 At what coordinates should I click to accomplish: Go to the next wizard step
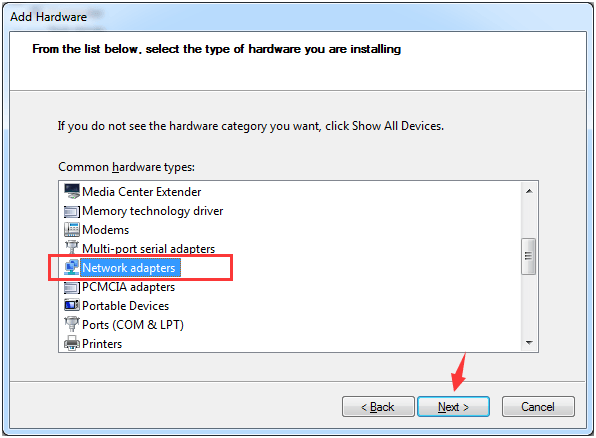coord(453,407)
